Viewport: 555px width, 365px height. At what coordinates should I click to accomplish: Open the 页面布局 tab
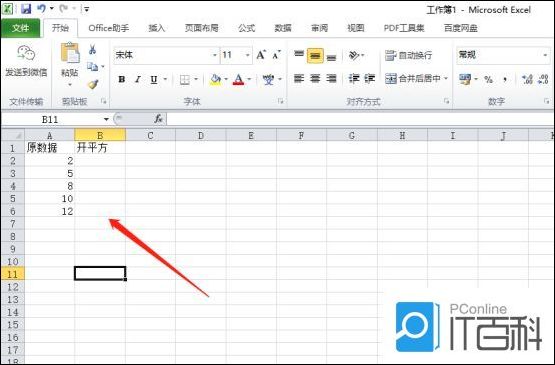tap(201, 28)
